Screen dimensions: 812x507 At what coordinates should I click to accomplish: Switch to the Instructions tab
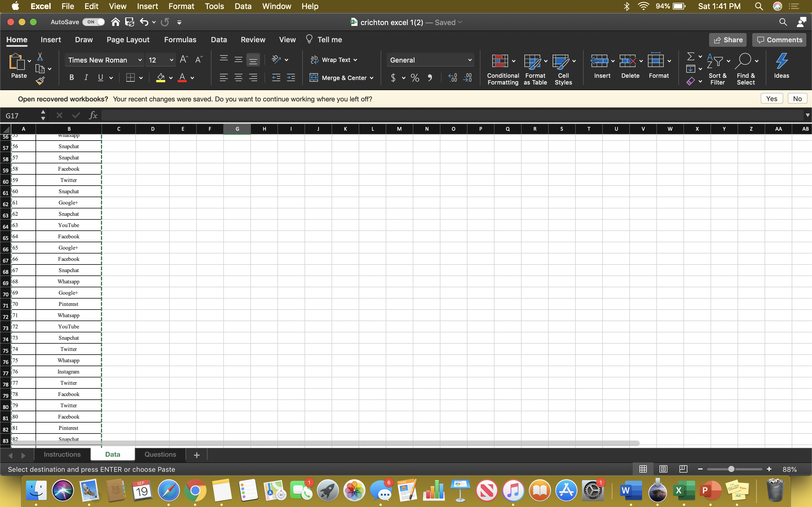62,454
